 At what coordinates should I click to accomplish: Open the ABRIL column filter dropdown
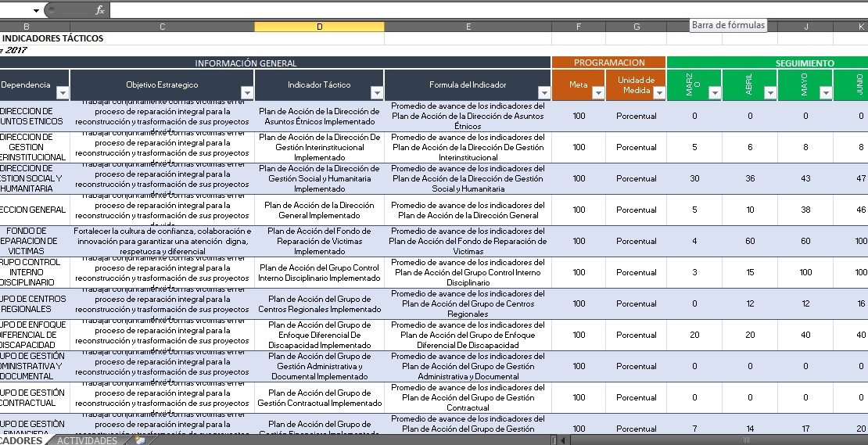(770, 93)
